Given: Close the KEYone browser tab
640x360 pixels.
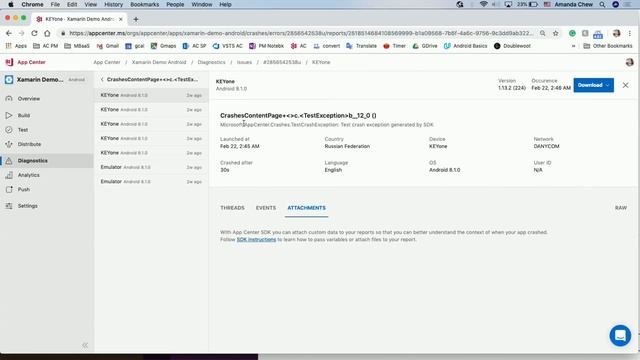Looking at the screenshot, I should 120,19.
